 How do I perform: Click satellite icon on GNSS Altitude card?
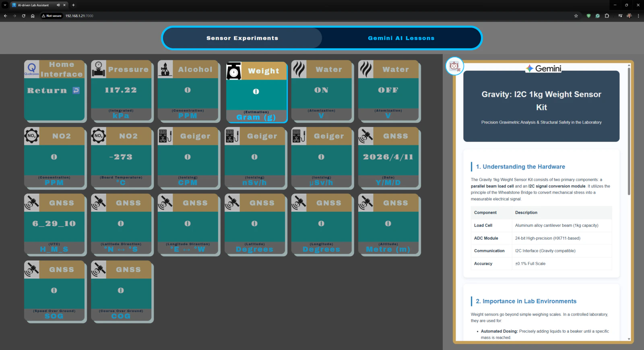tap(366, 203)
